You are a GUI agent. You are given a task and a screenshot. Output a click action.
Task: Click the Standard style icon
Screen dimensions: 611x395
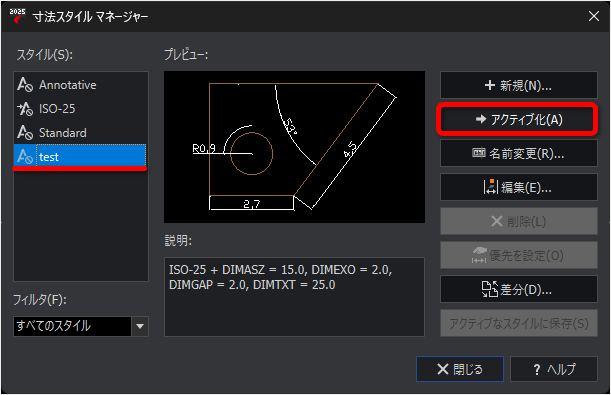point(25,132)
